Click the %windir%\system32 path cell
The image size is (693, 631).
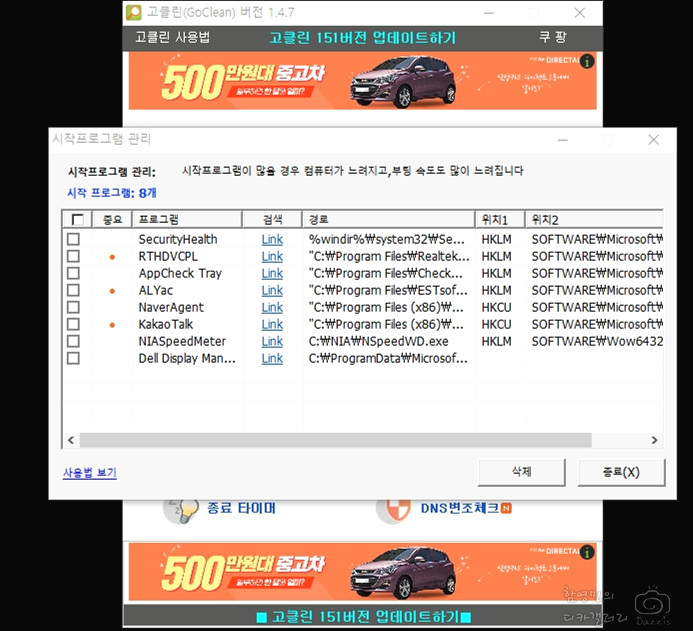tap(387, 239)
